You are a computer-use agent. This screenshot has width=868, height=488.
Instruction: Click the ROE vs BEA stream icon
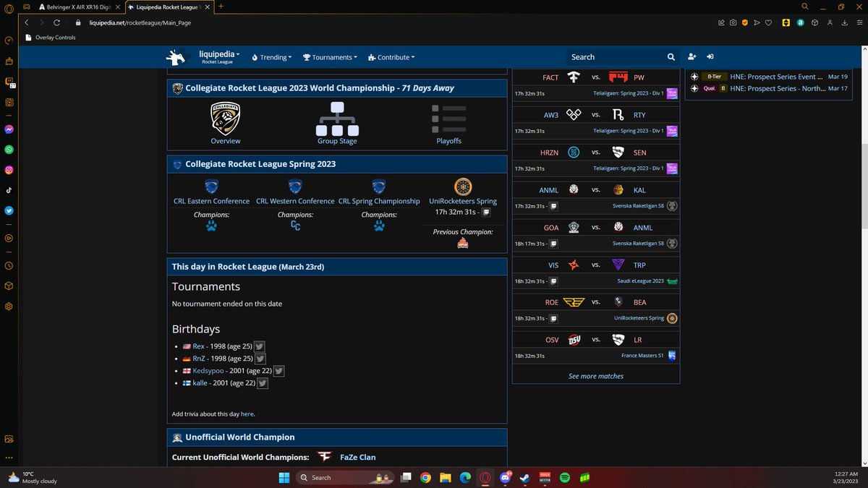coord(553,318)
